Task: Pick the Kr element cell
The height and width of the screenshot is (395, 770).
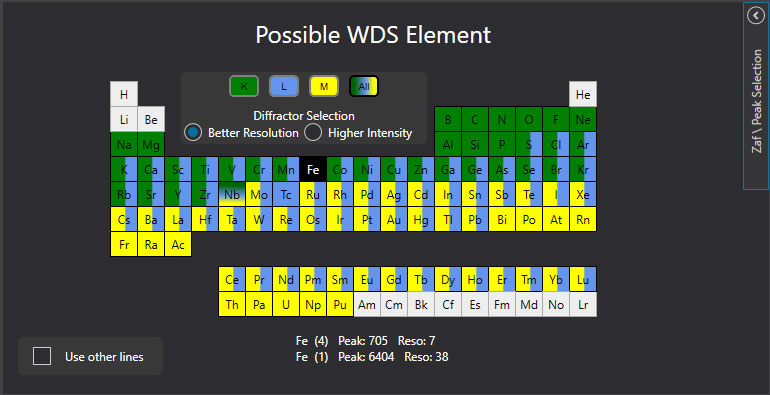Action: [x=583, y=169]
